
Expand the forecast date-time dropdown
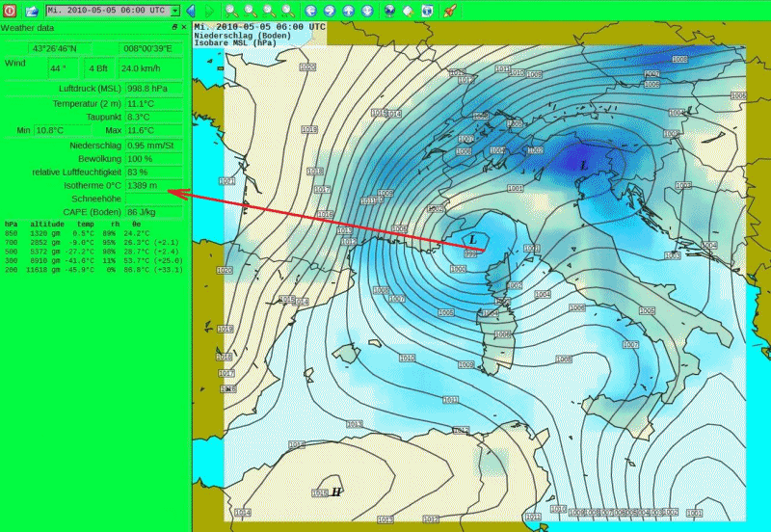point(174,11)
